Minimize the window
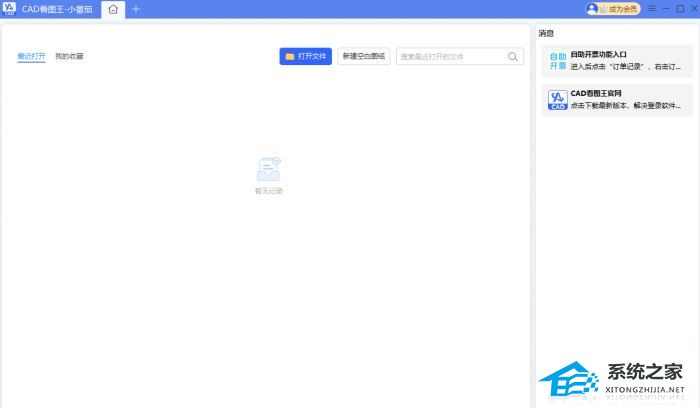 coord(666,8)
